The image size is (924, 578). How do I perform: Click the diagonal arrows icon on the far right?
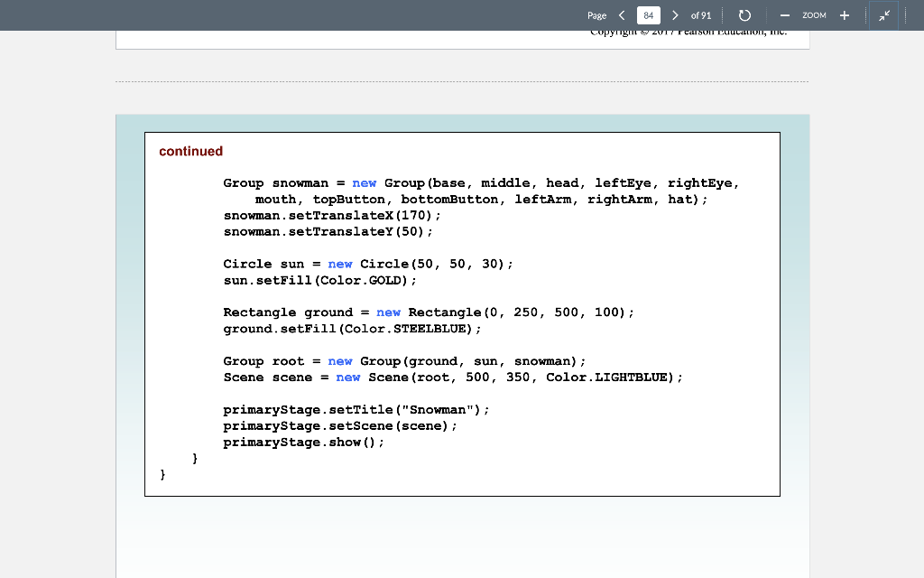coord(883,15)
